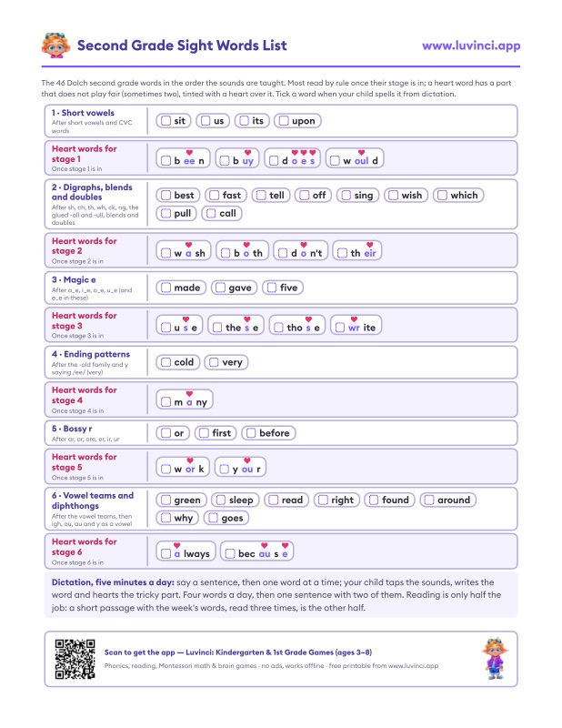Screen dimensions: 562x728
Task: Click the heart above 'a' in many
Action: (x=189, y=394)
